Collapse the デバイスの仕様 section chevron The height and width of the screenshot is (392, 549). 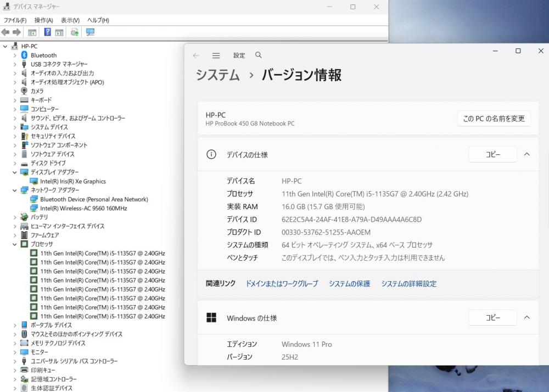526,154
